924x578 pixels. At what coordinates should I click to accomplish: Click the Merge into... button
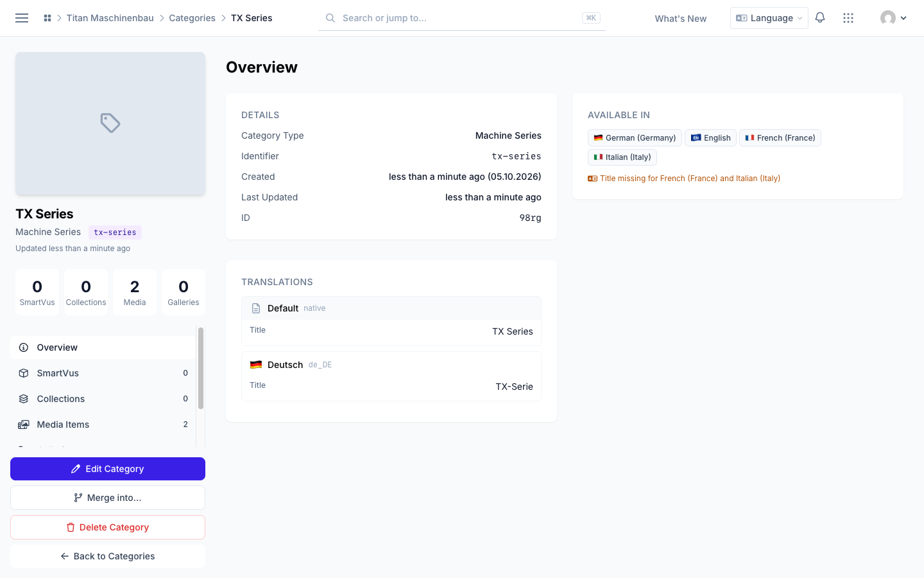coord(108,498)
